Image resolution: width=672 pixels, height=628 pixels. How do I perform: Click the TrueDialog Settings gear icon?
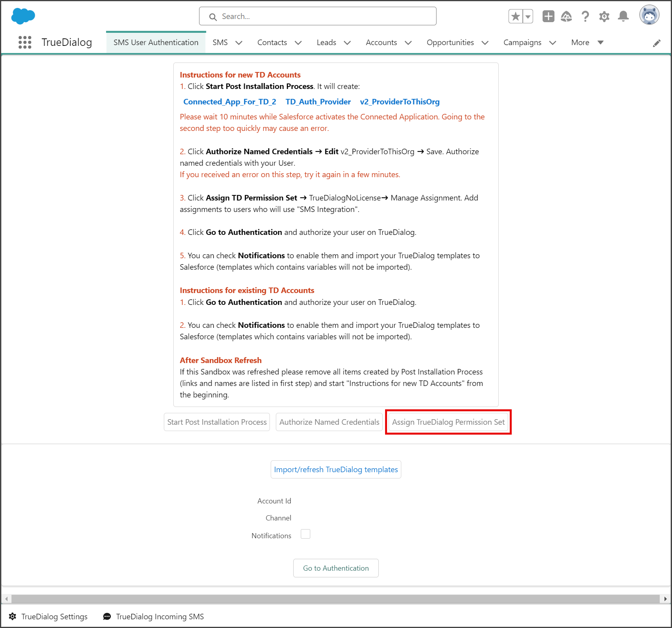[13, 617]
